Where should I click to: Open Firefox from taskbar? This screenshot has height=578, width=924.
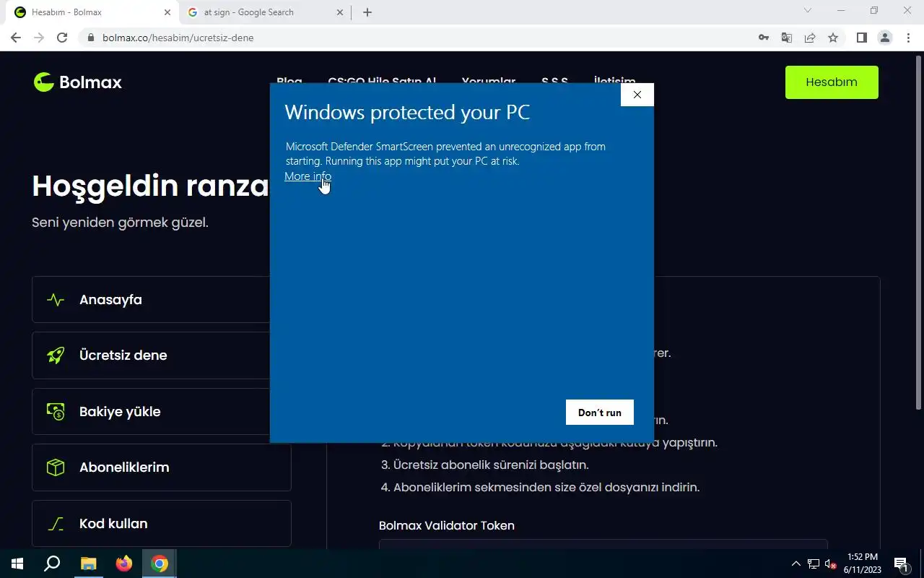click(124, 564)
